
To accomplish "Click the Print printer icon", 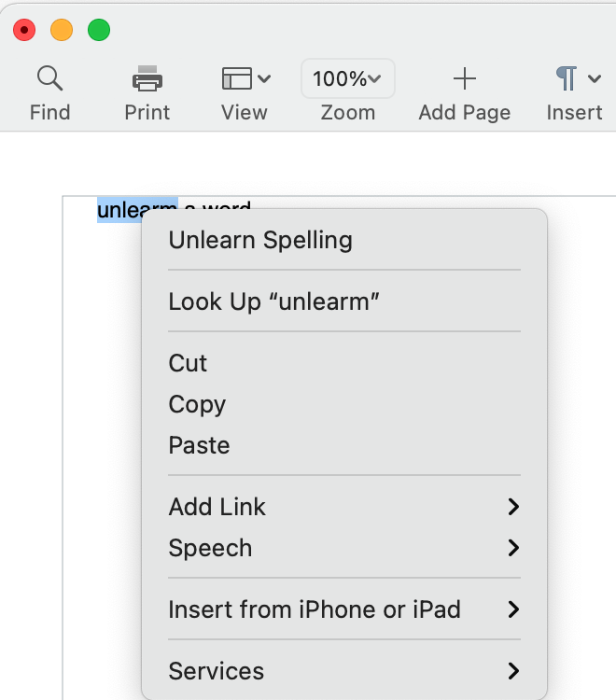I will tap(147, 78).
